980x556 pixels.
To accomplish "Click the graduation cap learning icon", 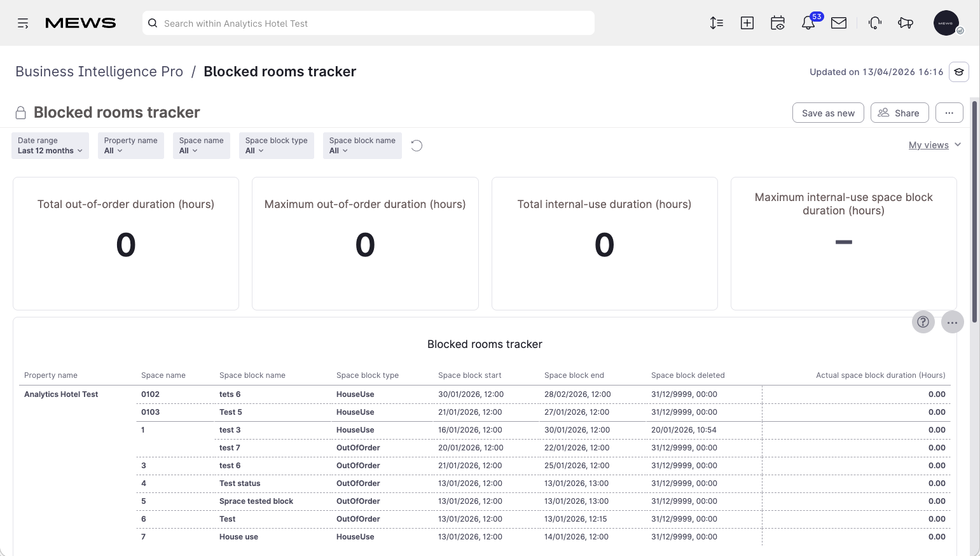I will tap(959, 72).
